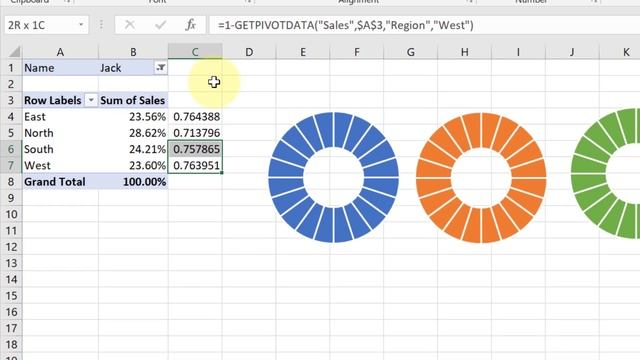Select column C header
The image size is (640, 360).
[195, 52]
